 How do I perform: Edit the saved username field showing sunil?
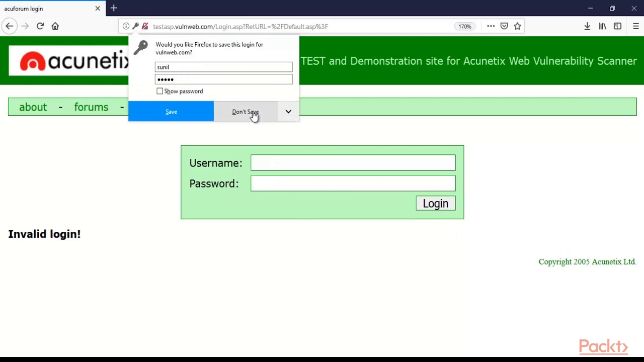(x=223, y=67)
